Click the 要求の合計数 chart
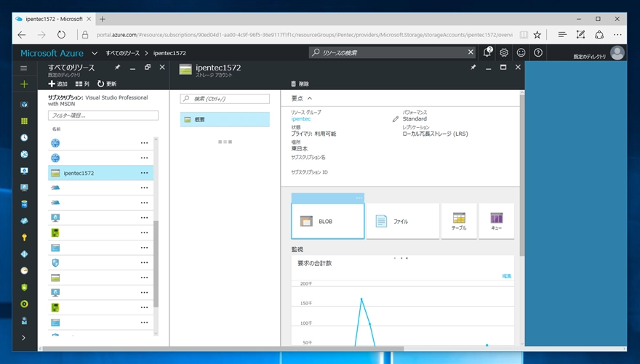Image resolution: width=640 pixels, height=364 pixels. pos(403,302)
